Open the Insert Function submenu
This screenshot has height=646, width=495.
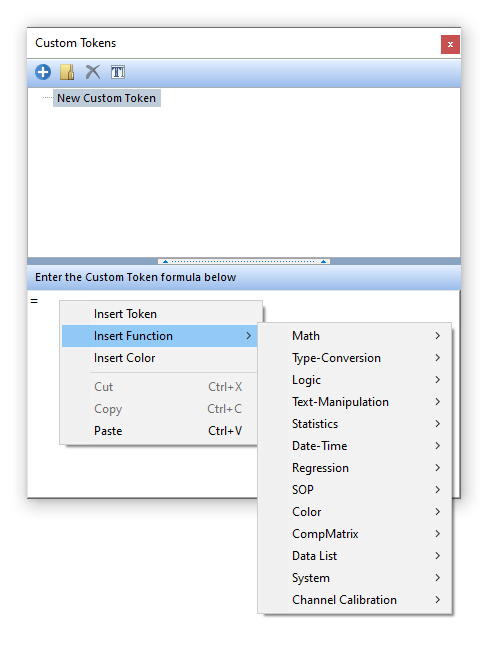pyautogui.click(x=160, y=336)
